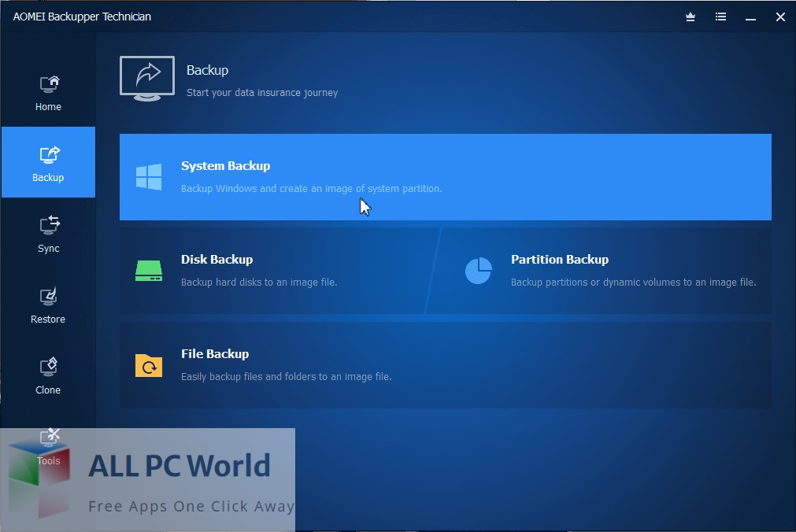Screen dimensions: 796x532
Task: Click 'Start your data insurance journey' text
Action: click(x=262, y=92)
